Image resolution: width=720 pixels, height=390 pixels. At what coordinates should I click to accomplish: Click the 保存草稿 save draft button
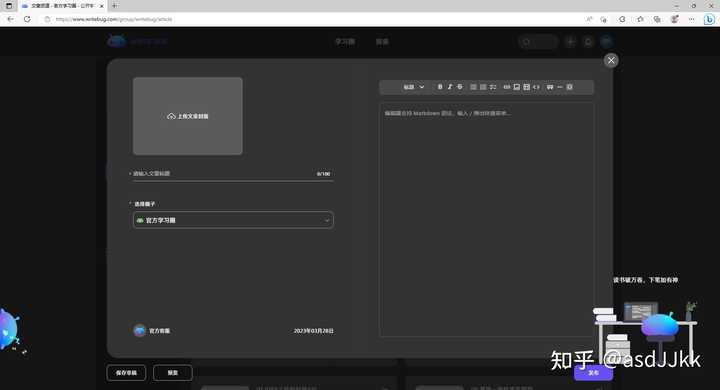coord(126,373)
